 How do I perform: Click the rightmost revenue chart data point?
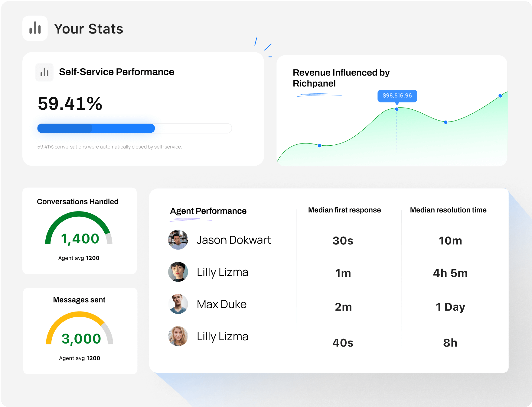[500, 96]
